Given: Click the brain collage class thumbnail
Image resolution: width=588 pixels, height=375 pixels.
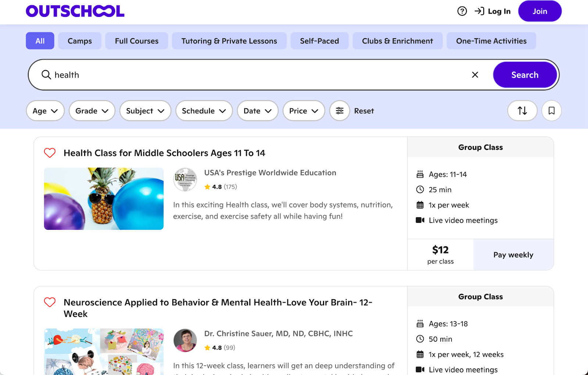Looking at the screenshot, I should [x=104, y=351].
